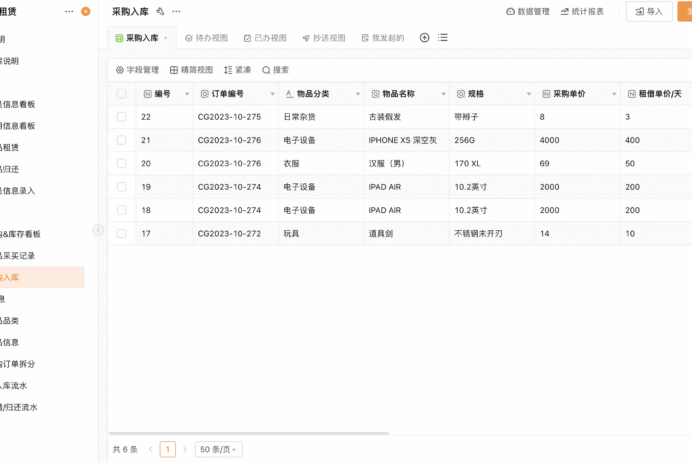
Task: Click the 170 XL spec cell
Action: pos(492,163)
